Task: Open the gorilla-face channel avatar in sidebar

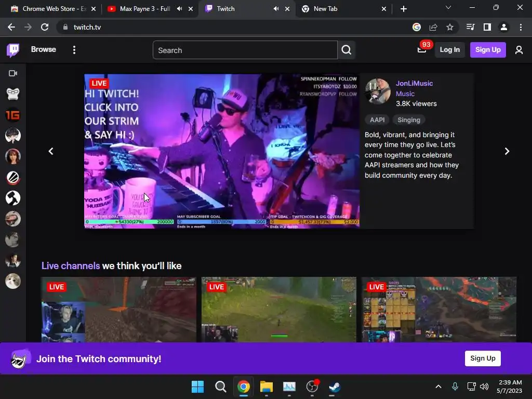Action: 13,94
